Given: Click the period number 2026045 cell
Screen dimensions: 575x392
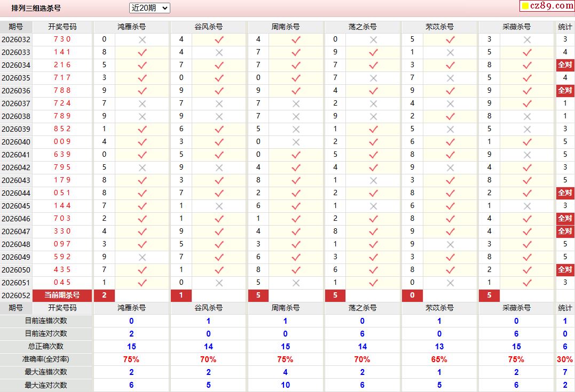Looking at the screenshot, I should [16, 206].
